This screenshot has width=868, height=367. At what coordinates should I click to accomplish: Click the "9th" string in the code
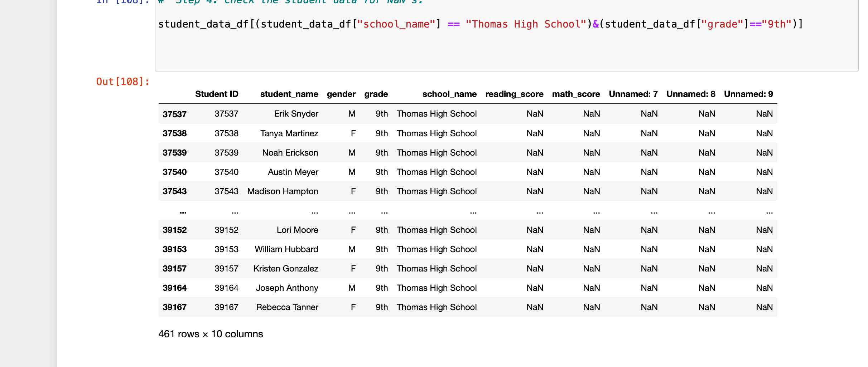coord(776,24)
